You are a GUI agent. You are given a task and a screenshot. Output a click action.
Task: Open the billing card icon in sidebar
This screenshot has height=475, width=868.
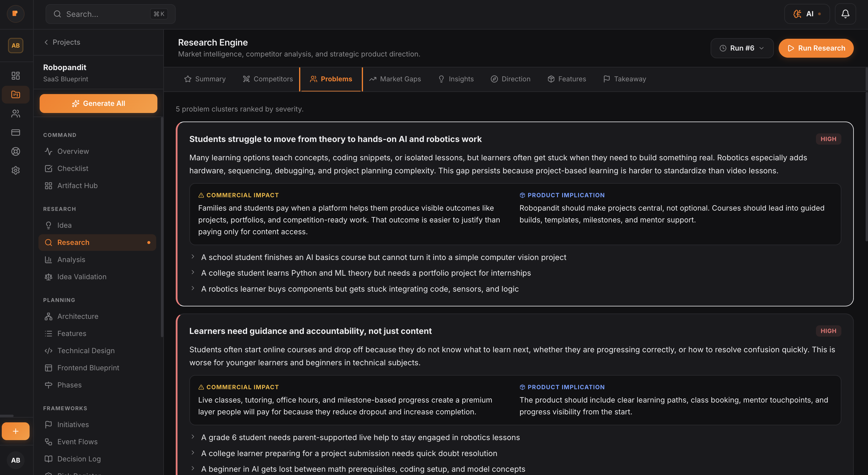click(15, 133)
